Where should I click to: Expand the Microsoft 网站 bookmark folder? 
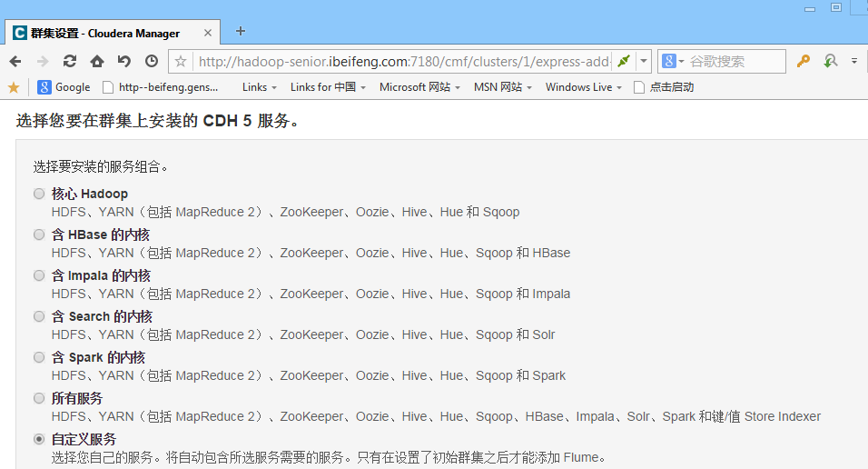419,87
